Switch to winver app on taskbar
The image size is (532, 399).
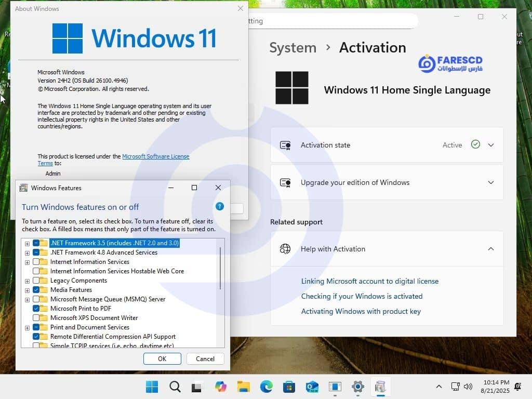coord(335,387)
